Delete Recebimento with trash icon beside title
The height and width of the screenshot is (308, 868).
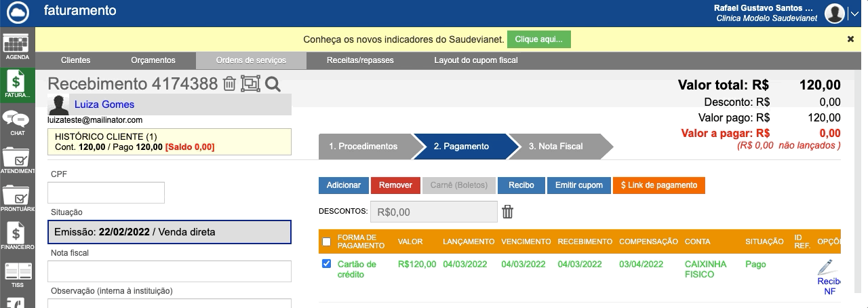click(x=229, y=84)
